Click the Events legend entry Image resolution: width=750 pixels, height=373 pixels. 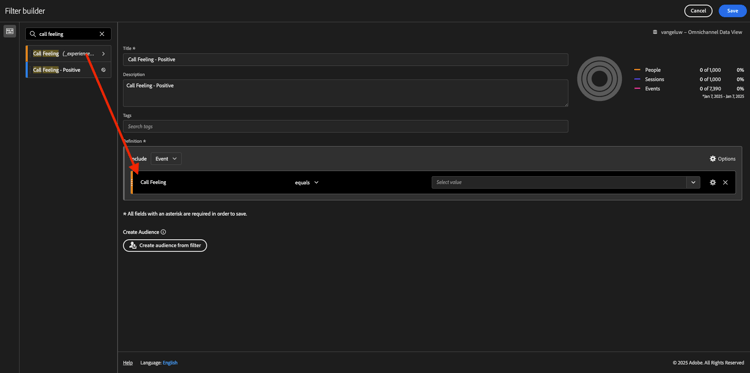pos(647,88)
